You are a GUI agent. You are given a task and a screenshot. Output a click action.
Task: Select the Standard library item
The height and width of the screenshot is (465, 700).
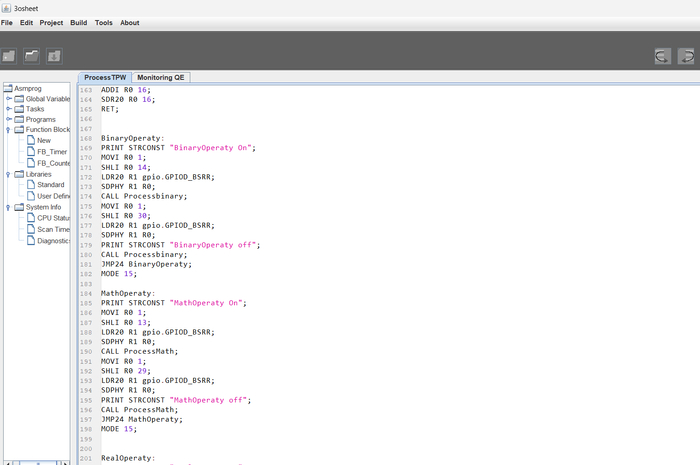pos(50,185)
